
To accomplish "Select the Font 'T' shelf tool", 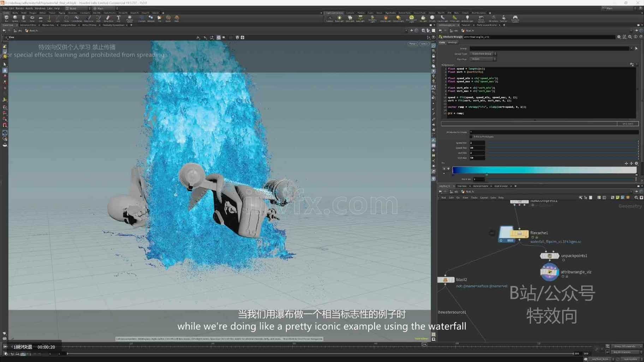I will pyautogui.click(x=118, y=18).
